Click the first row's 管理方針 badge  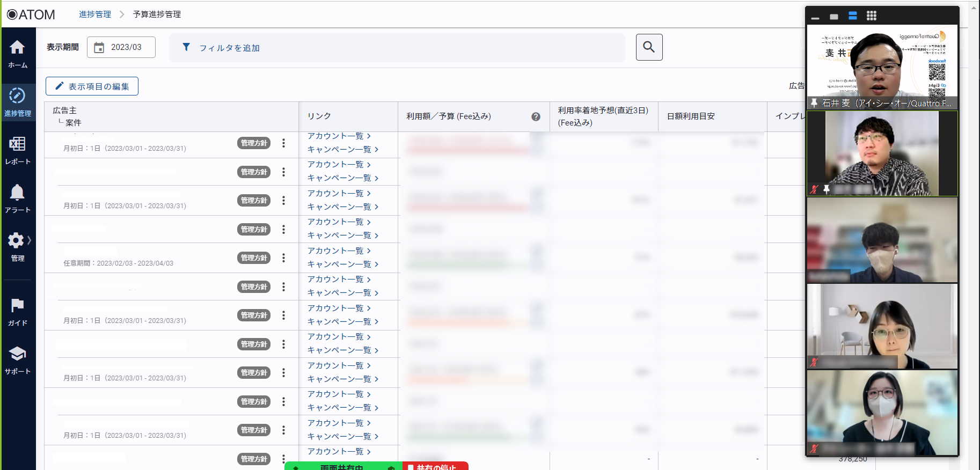point(254,143)
